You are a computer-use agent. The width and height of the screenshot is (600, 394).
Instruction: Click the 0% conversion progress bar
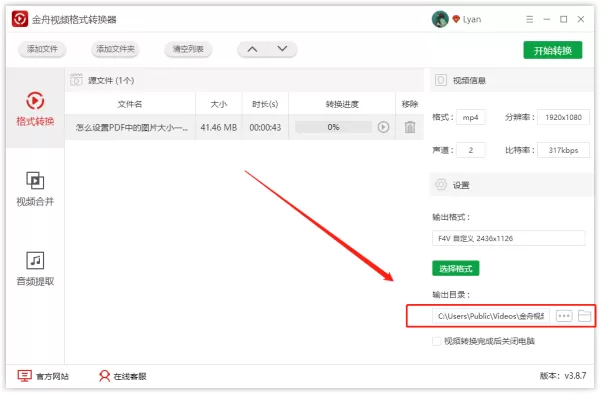[x=333, y=127]
